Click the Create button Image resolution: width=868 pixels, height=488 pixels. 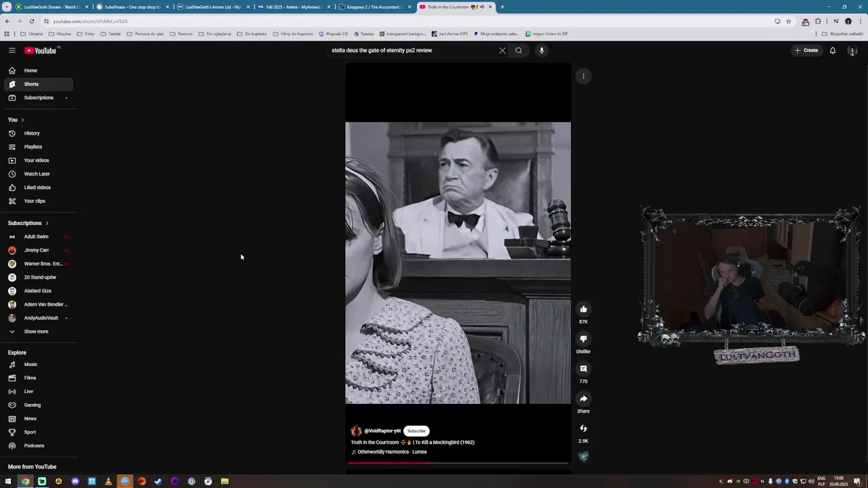[807, 50]
